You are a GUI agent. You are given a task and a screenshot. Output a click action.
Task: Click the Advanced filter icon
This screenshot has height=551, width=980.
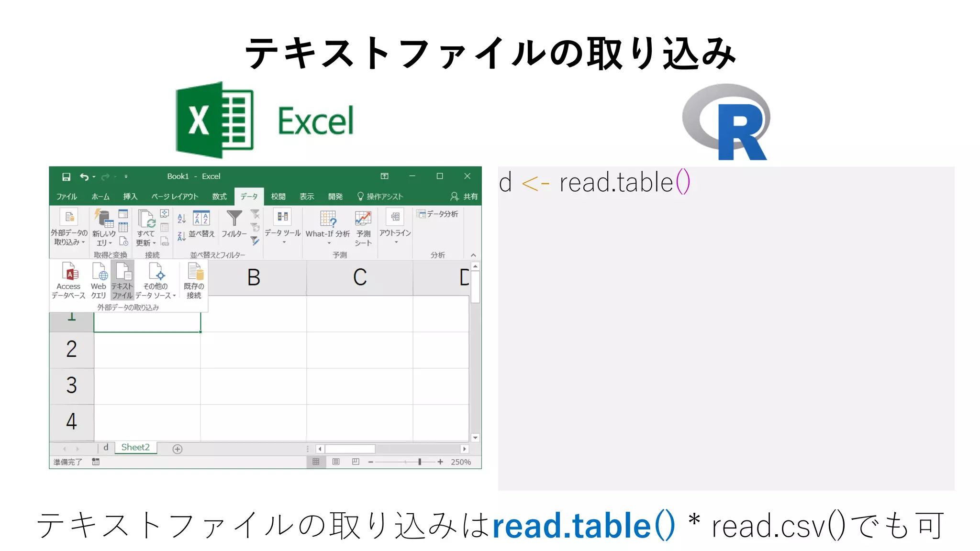pyautogui.click(x=255, y=241)
